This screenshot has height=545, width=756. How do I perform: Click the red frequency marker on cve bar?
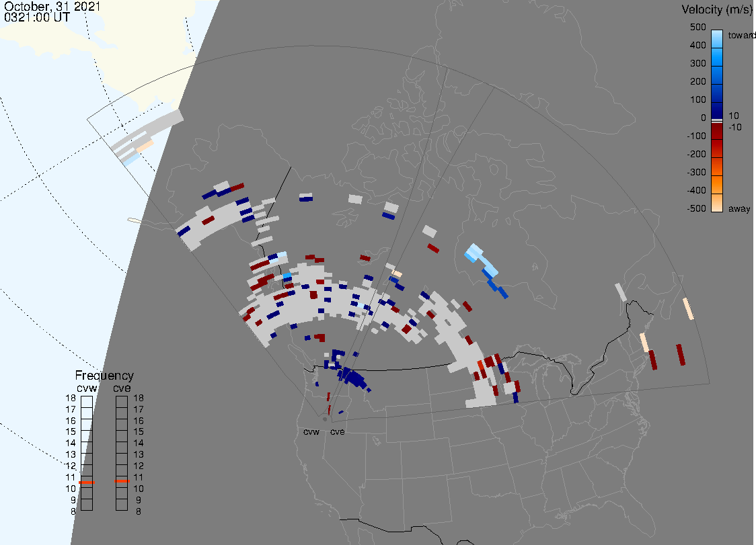[x=122, y=481]
